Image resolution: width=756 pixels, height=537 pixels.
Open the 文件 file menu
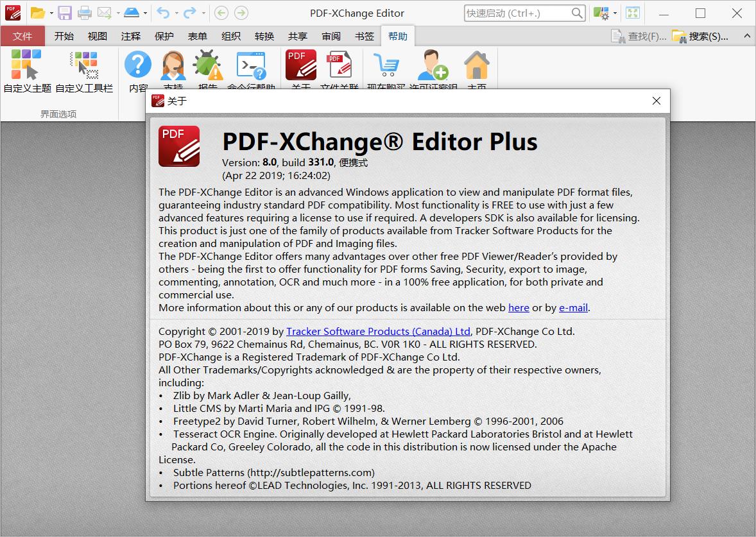22,36
